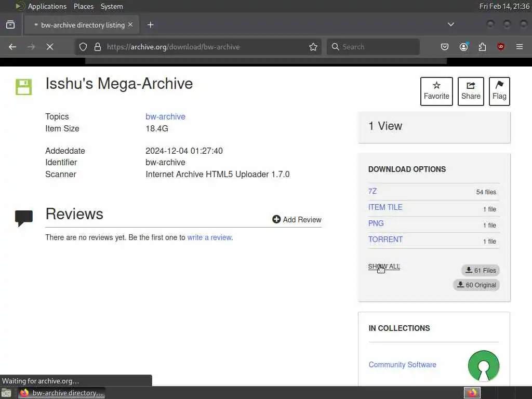The image size is (532, 399).
Task: Open the Places menu
Action: pos(84,6)
